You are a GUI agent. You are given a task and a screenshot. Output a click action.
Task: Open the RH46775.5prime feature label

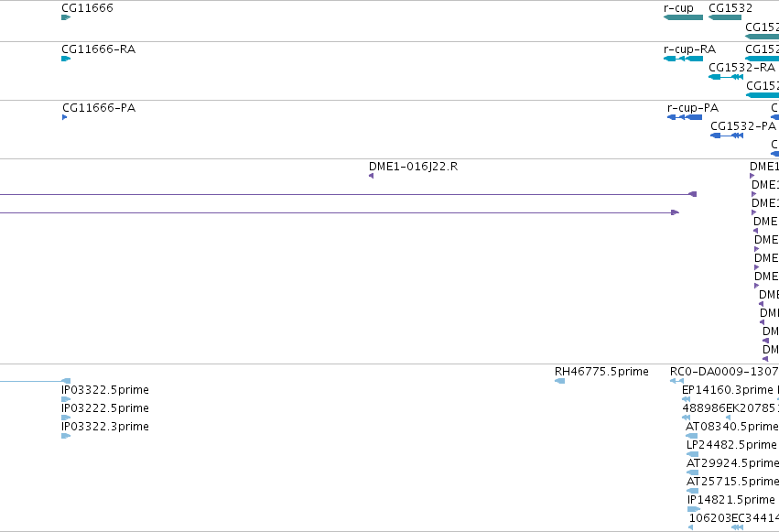point(601,372)
